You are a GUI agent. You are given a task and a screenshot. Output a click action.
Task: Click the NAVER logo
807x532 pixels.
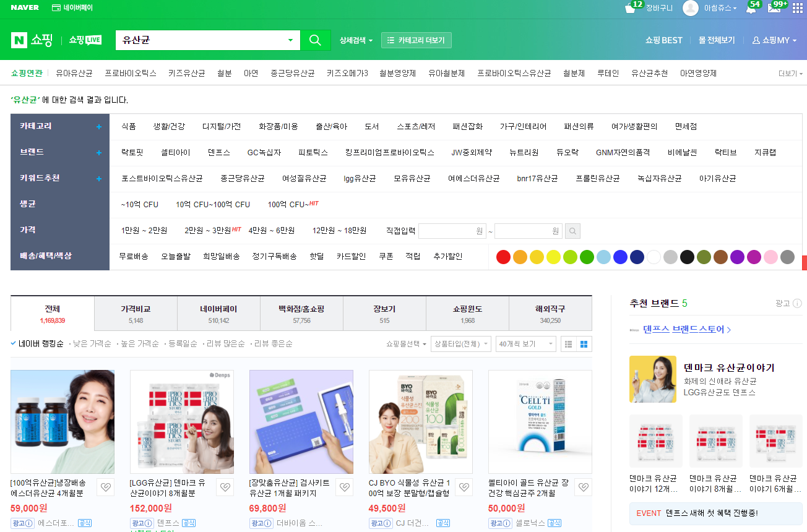[x=25, y=8]
